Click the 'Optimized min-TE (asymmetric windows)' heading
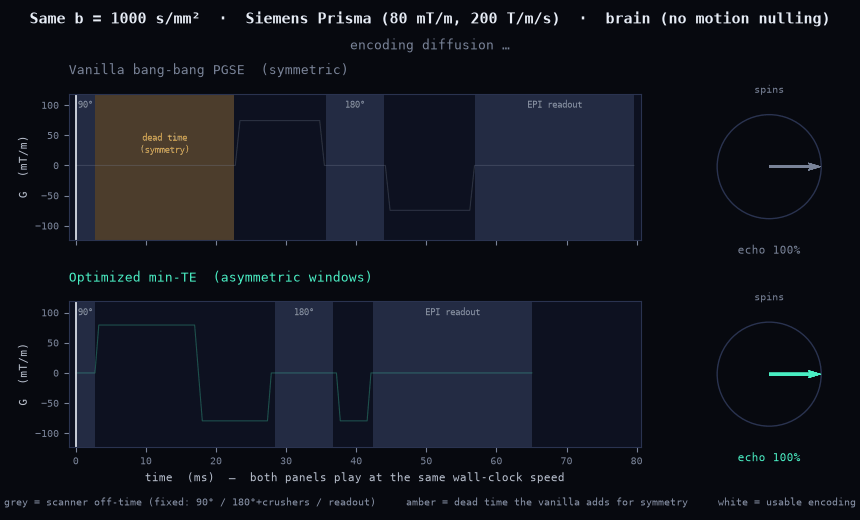Image resolution: width=860 pixels, height=520 pixels. [220, 277]
